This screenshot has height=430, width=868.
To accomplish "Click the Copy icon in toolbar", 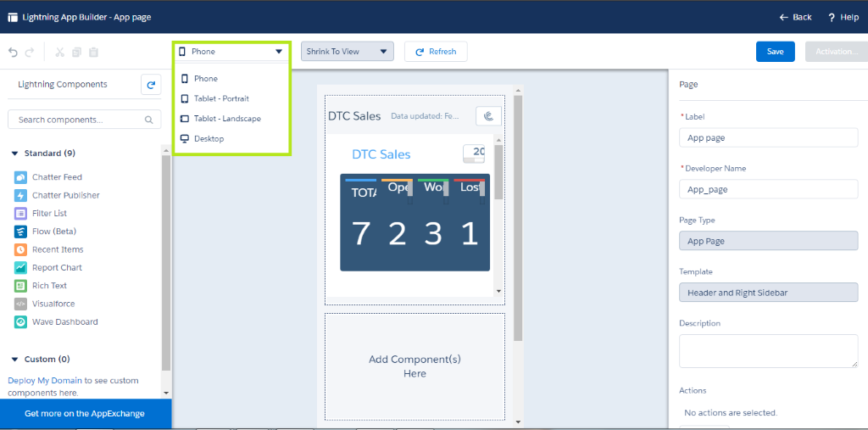I will [x=77, y=52].
